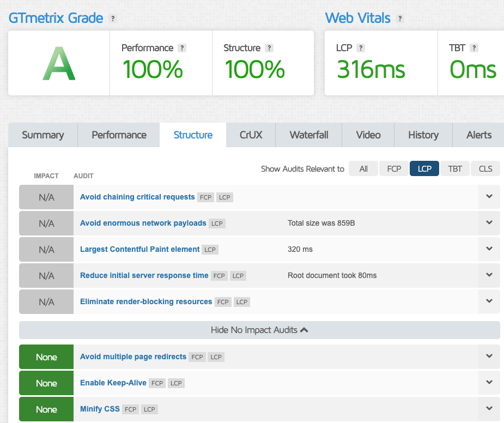Open Avoid multiple page redirects link
The height and width of the screenshot is (423, 504).
(x=133, y=356)
